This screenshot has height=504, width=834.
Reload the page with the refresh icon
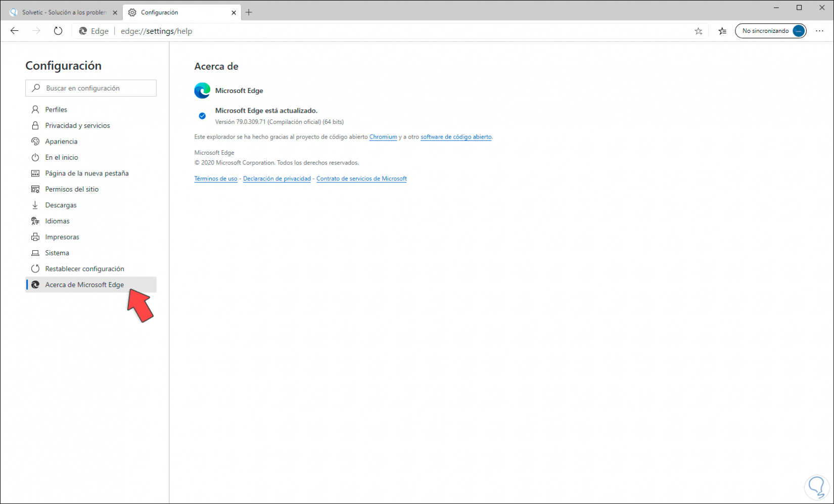pyautogui.click(x=58, y=31)
